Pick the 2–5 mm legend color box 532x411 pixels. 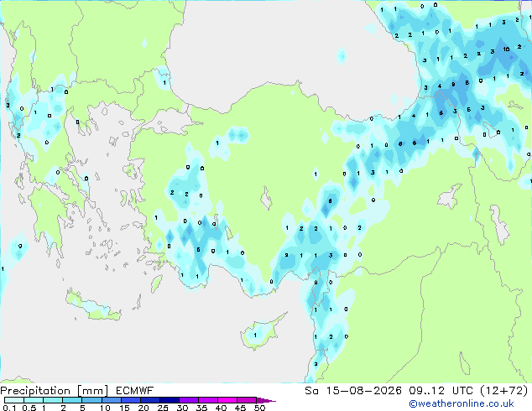point(72,400)
